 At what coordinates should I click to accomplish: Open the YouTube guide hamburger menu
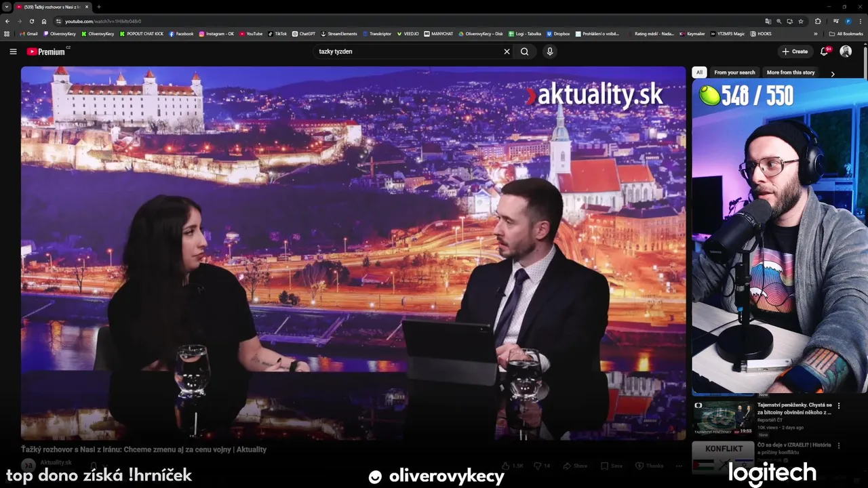click(13, 52)
